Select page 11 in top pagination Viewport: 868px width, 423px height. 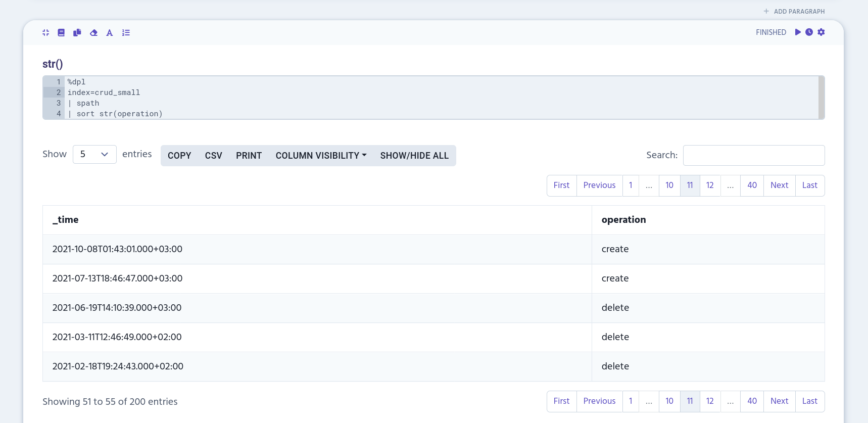(x=690, y=185)
